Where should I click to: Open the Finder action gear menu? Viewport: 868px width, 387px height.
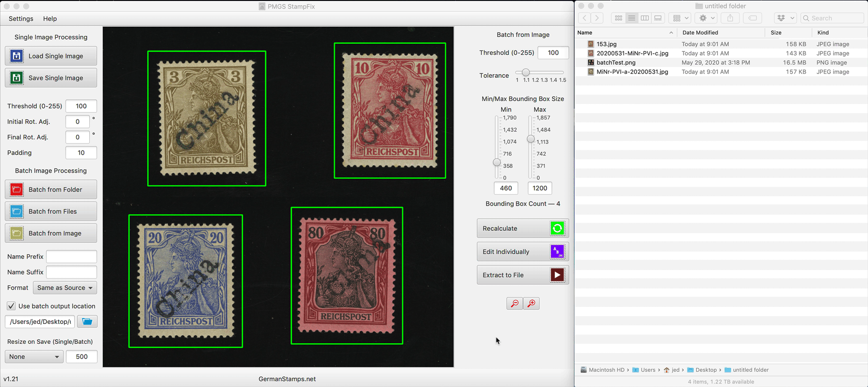click(x=706, y=18)
